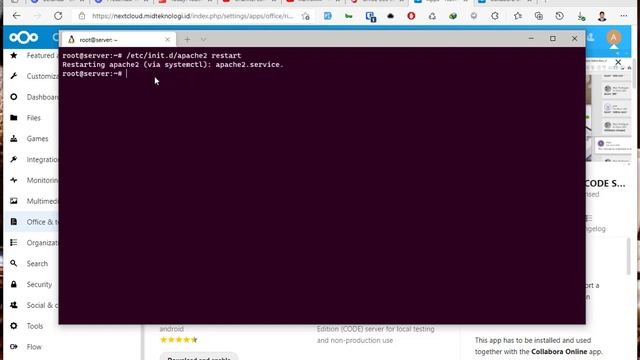Select the Dashboard category
The width and height of the screenshot is (640, 360).
point(32,97)
